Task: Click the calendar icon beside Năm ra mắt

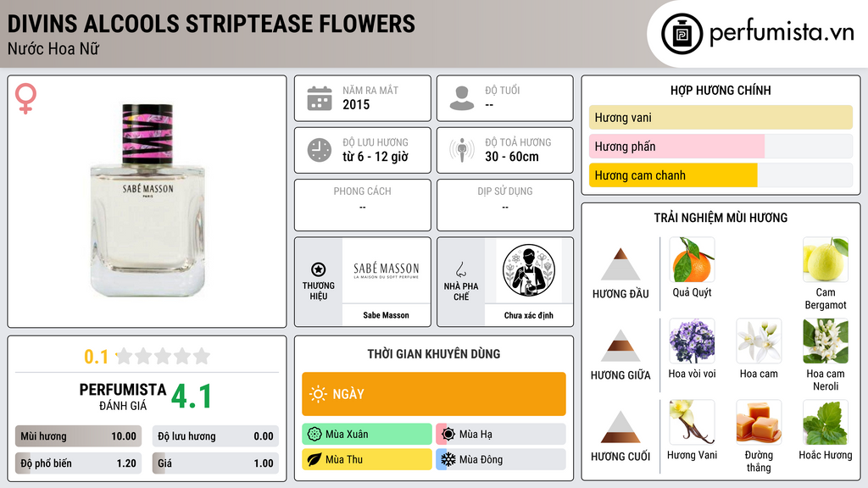Action: pyautogui.click(x=320, y=98)
